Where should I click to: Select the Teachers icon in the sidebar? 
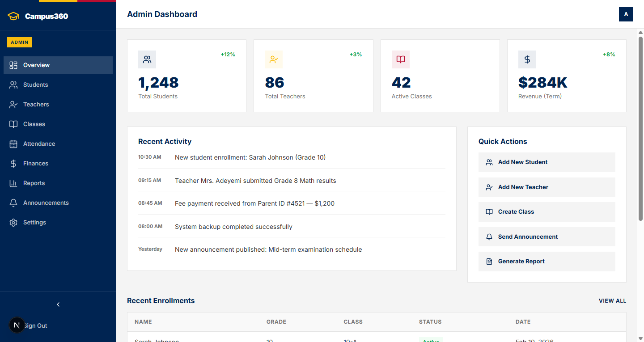click(x=14, y=104)
